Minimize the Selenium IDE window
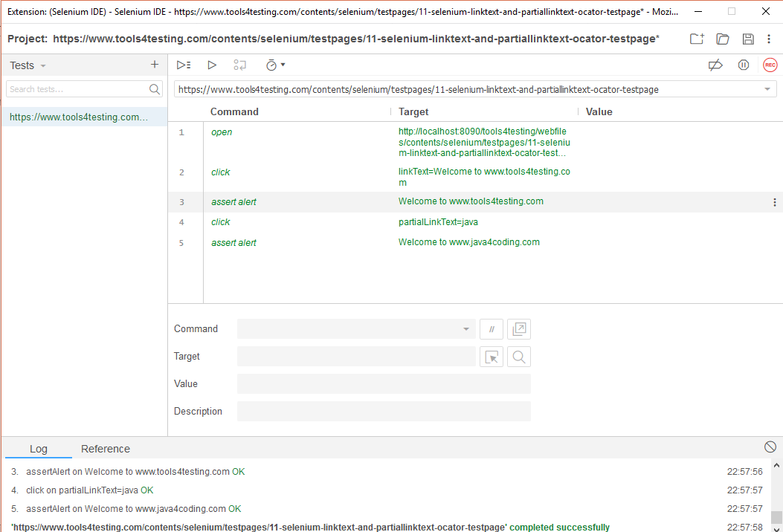 699,11
